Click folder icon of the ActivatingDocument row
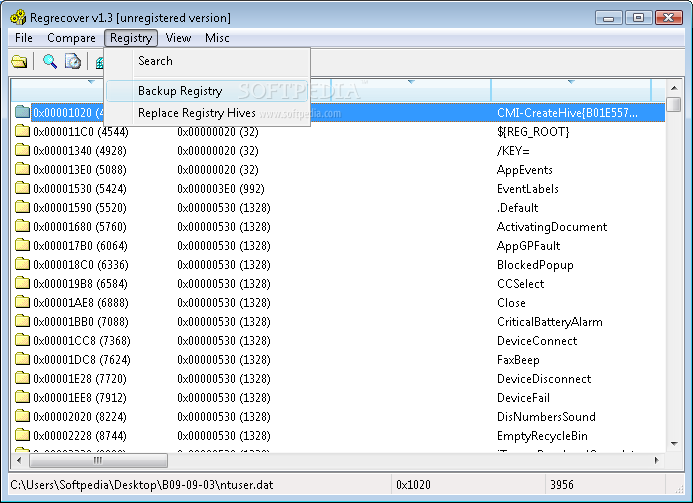Image resolution: width=693 pixels, height=503 pixels. coord(22,226)
